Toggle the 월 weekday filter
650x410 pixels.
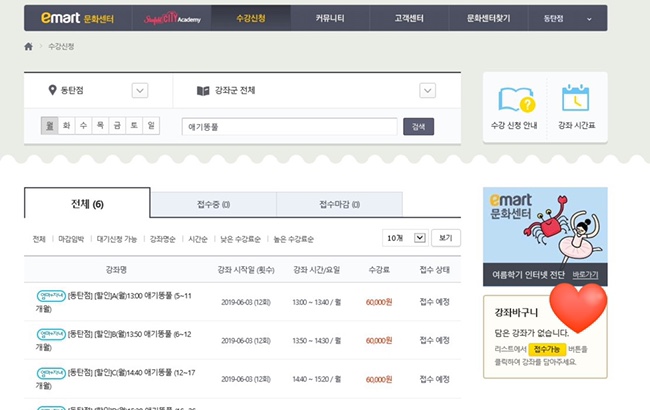49,126
